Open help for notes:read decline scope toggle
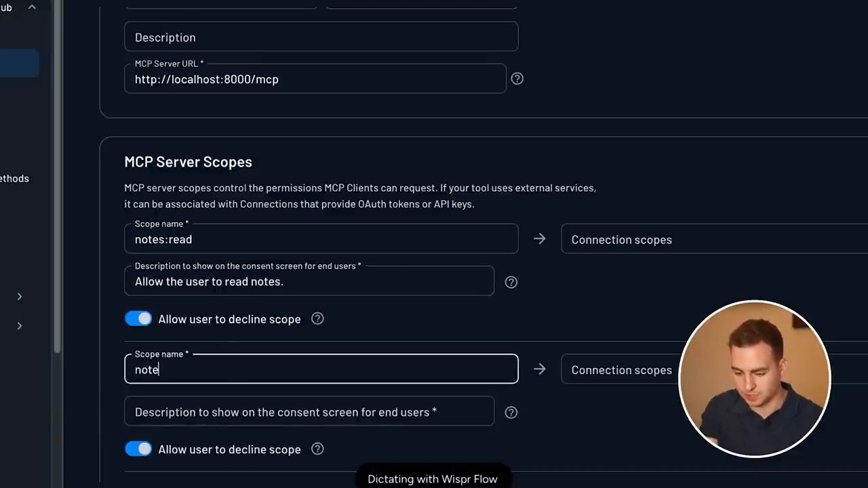 317,319
